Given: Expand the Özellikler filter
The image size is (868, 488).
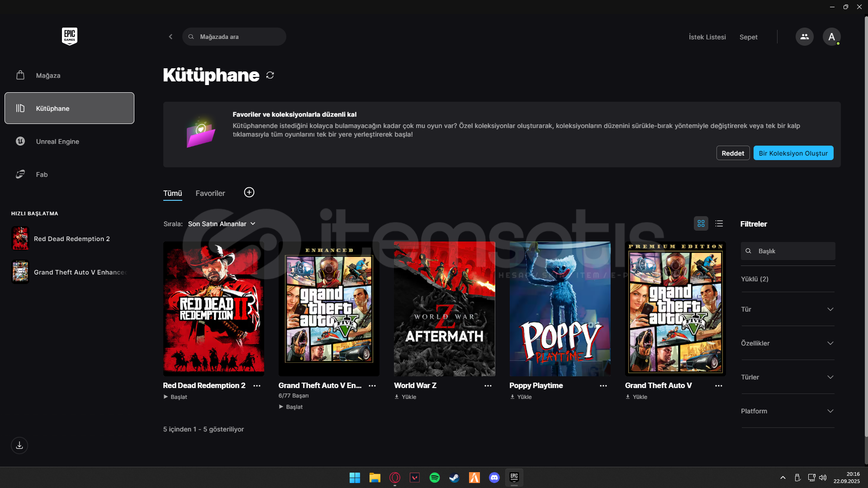Looking at the screenshot, I should 787,343.
